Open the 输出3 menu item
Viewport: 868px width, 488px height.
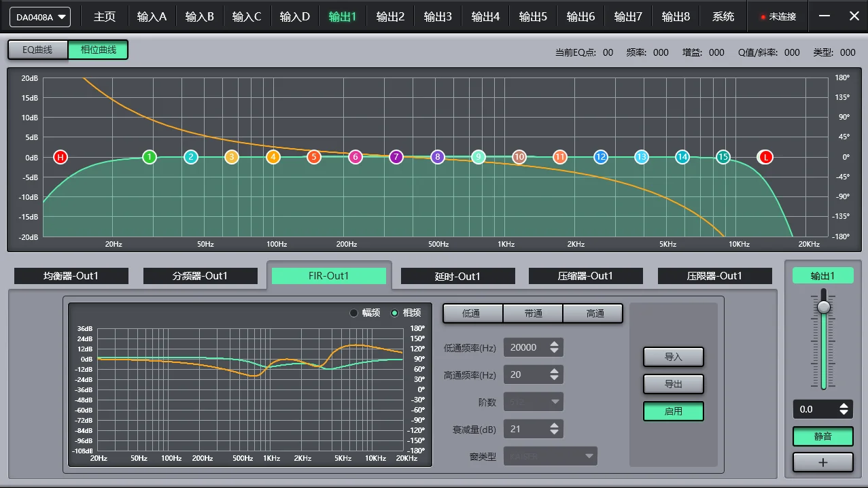(x=438, y=16)
